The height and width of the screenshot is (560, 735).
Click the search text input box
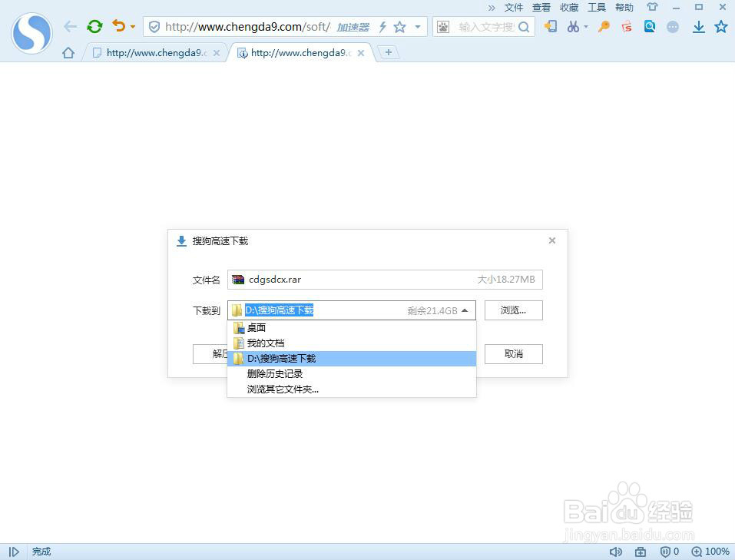(x=486, y=27)
